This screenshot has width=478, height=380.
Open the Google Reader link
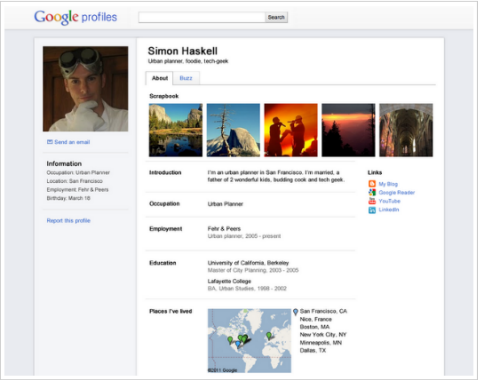397,193
